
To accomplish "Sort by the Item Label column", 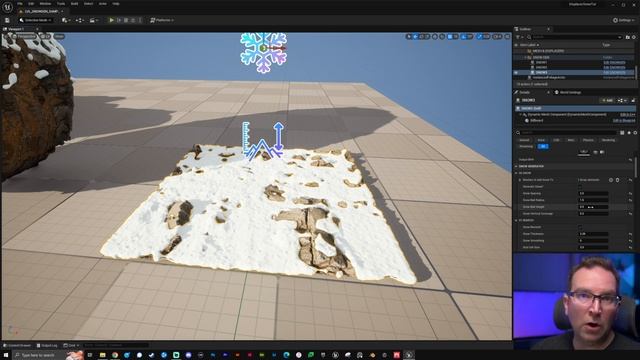I will 529,44.
